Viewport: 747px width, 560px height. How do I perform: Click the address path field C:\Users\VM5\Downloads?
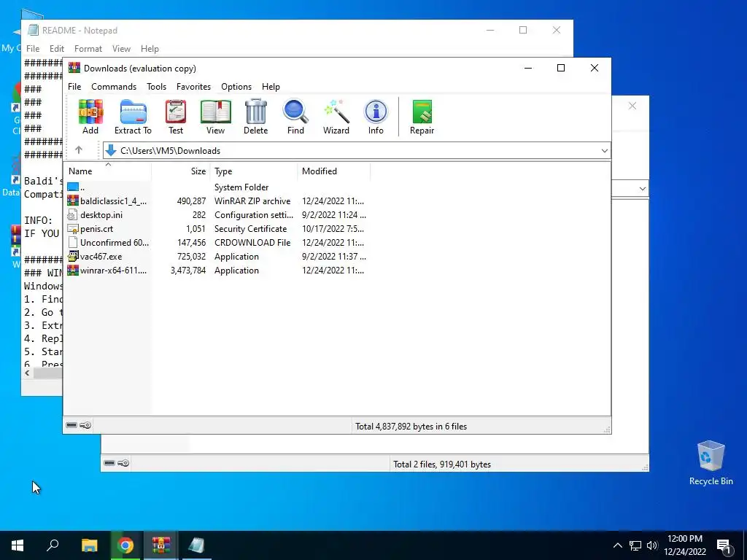tap(356, 150)
